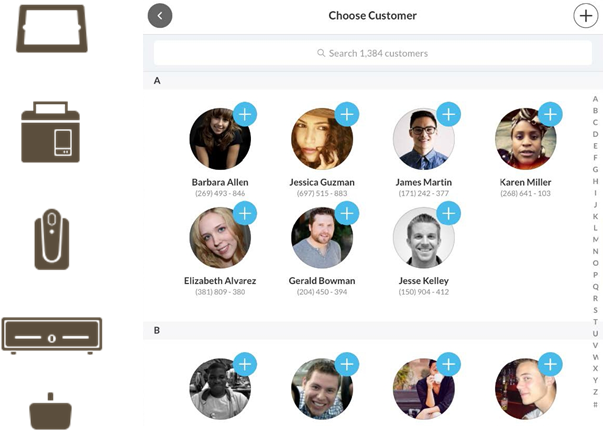Screen dimensions: 604x434
Task: Jump to letter G in alphabet index
Action: (x=596, y=169)
